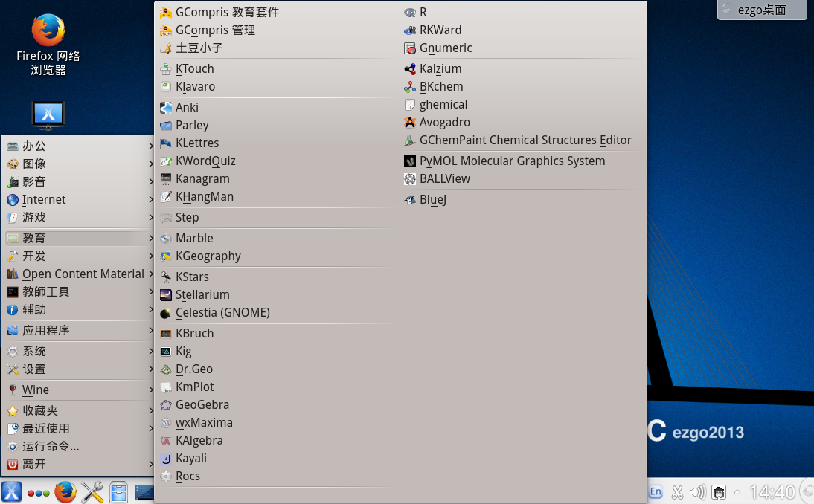Viewport: 814px width, 504px height.
Task: Open the scissors clipboard tray icon
Action: coord(677,491)
